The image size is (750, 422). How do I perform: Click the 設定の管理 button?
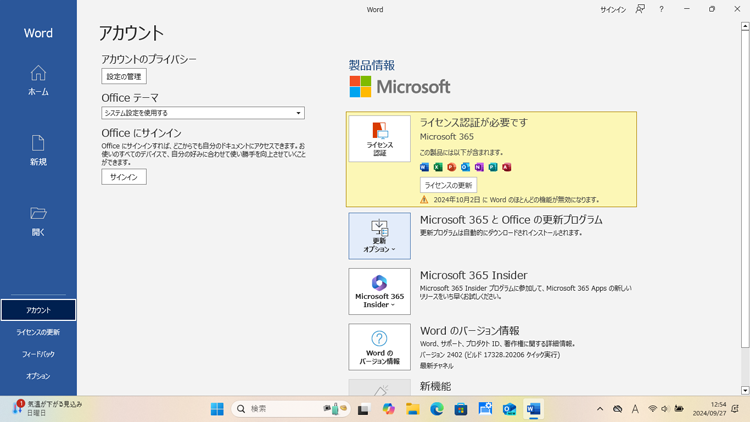point(124,76)
